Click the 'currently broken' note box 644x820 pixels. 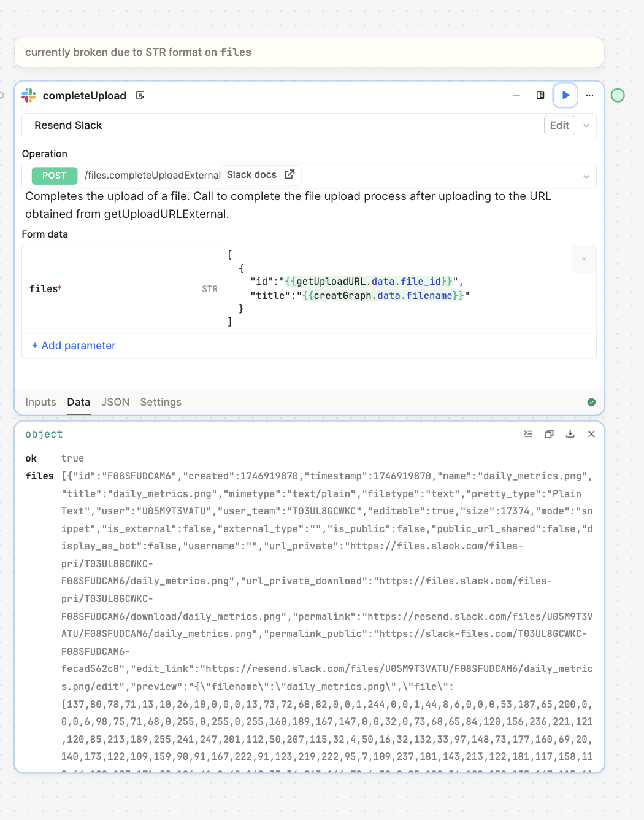coord(309,52)
